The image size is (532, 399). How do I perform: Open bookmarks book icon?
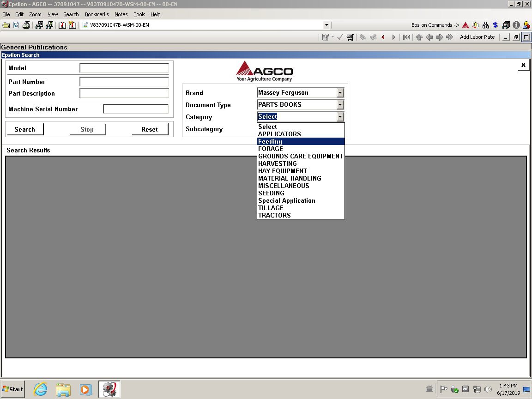[62, 25]
